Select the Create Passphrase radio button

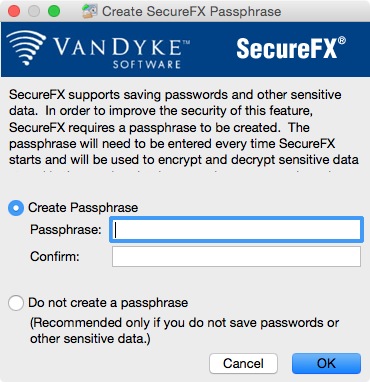(16, 208)
